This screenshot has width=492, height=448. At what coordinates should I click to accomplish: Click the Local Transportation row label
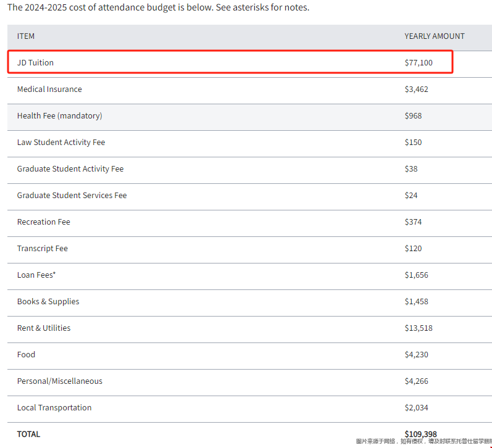(54, 408)
